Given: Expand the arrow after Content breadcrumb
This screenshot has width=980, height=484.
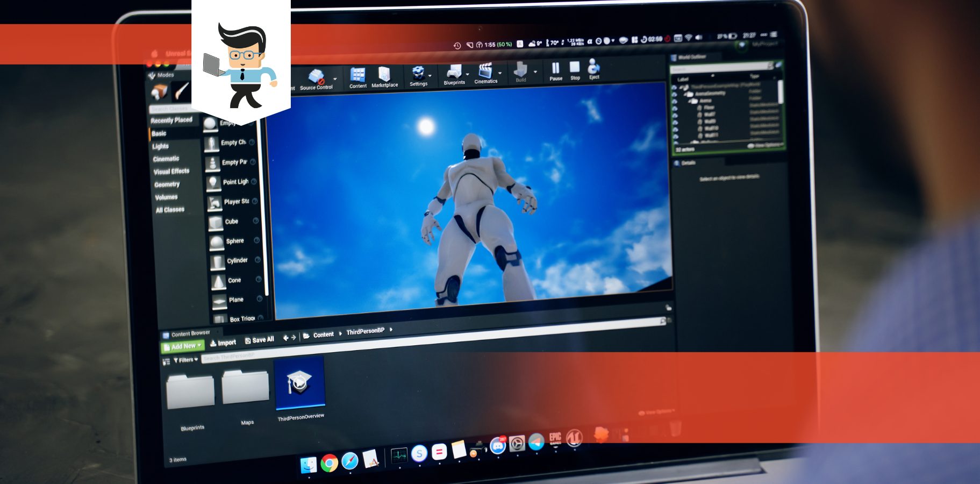Looking at the screenshot, I should point(340,333).
